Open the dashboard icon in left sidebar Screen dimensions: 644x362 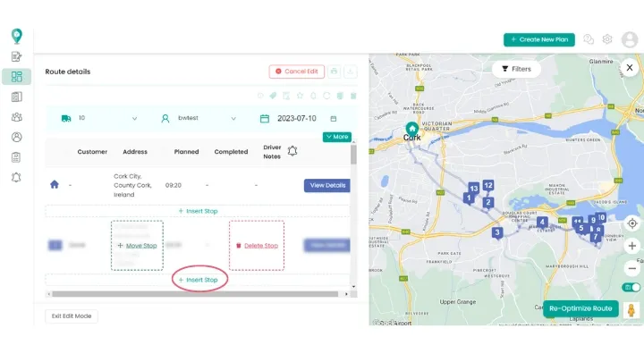[x=16, y=77]
